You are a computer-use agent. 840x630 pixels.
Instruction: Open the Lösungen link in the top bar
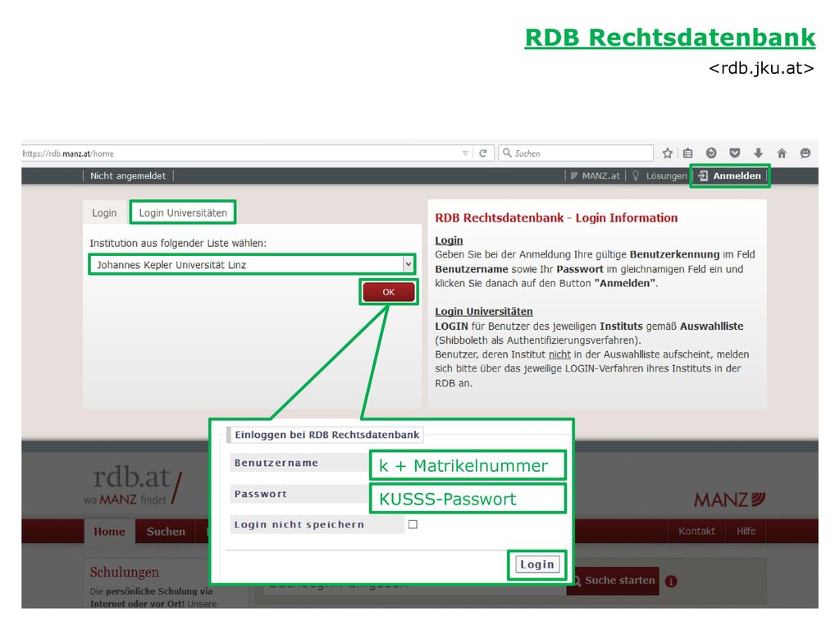point(660,176)
